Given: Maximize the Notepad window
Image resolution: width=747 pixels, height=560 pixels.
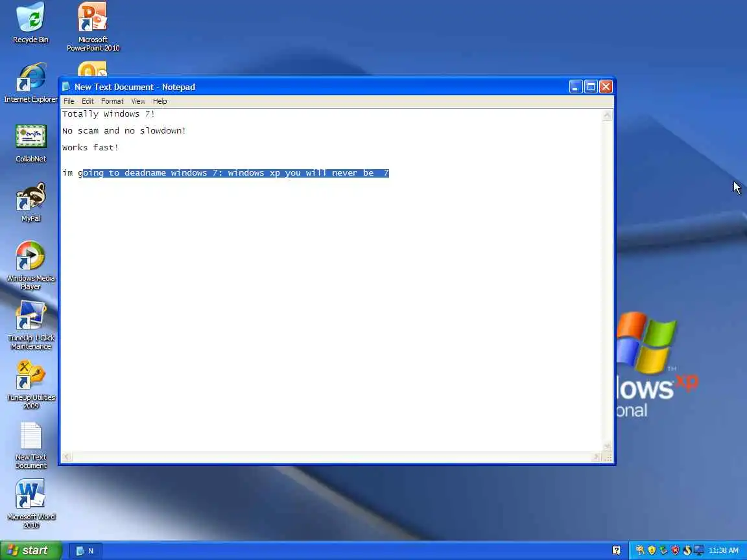Looking at the screenshot, I should [591, 87].
